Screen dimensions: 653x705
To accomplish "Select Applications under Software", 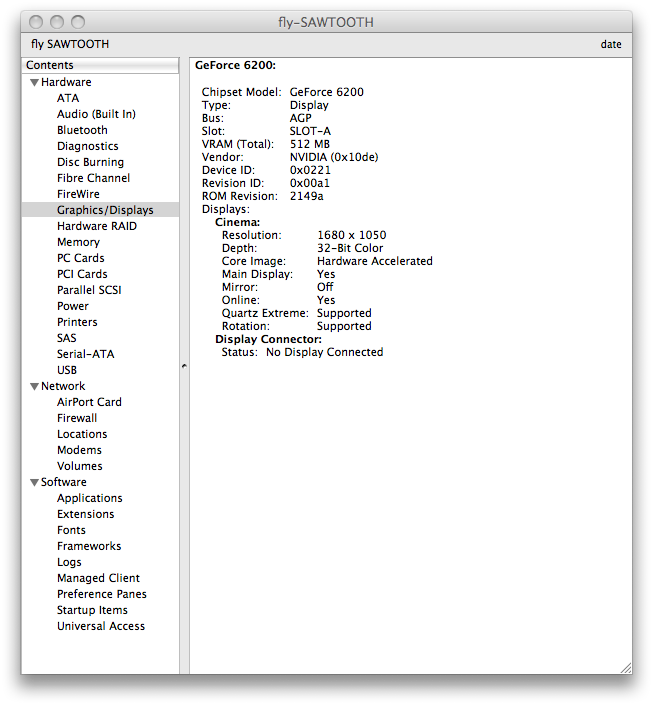I will (x=89, y=498).
